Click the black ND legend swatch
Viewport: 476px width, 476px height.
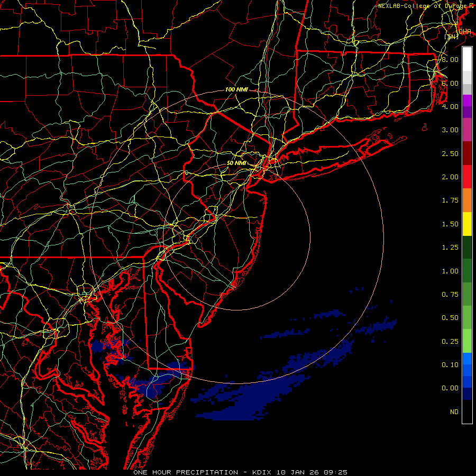467,411
